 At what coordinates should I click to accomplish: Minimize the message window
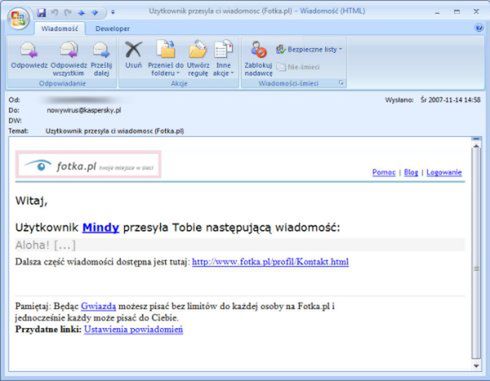click(437, 12)
